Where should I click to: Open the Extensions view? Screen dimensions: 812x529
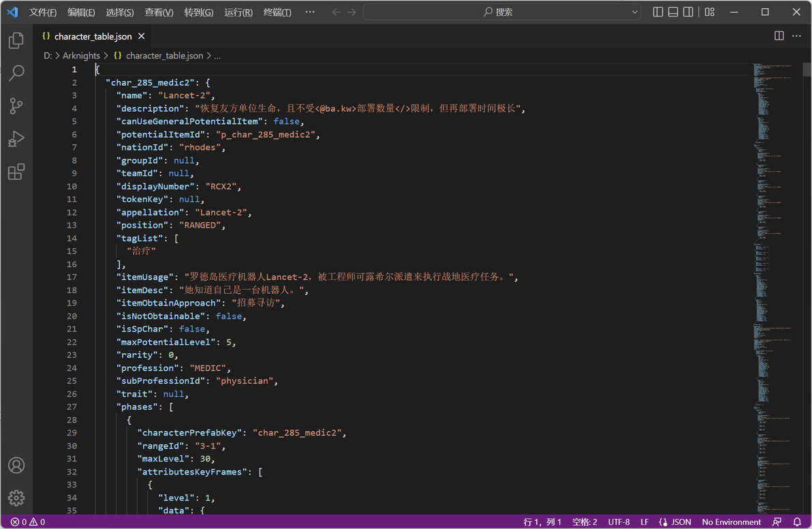pyautogui.click(x=16, y=172)
